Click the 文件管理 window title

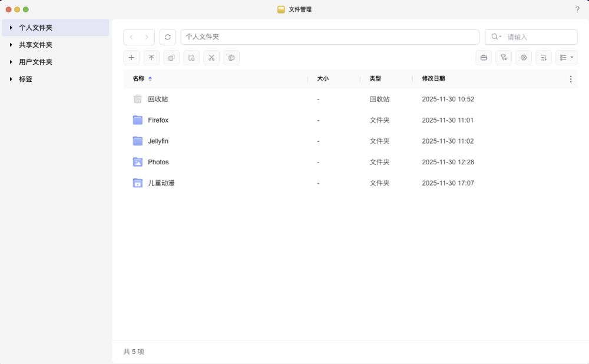pyautogui.click(x=300, y=9)
